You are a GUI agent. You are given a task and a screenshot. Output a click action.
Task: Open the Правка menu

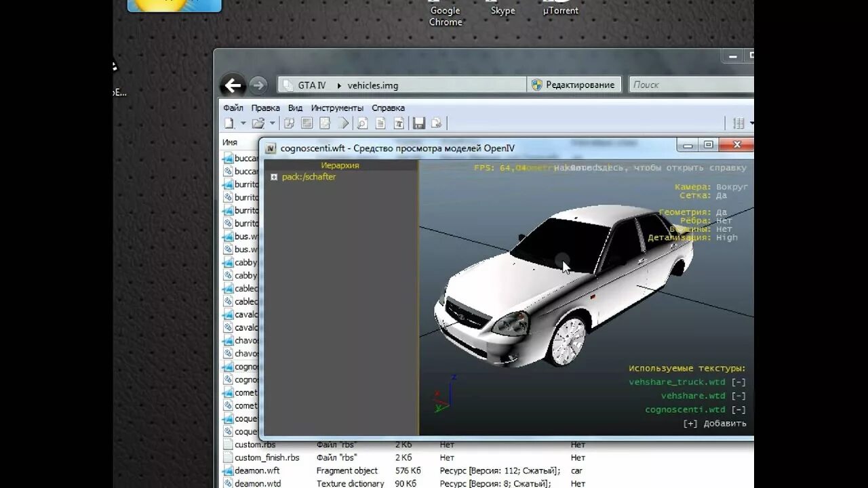265,108
